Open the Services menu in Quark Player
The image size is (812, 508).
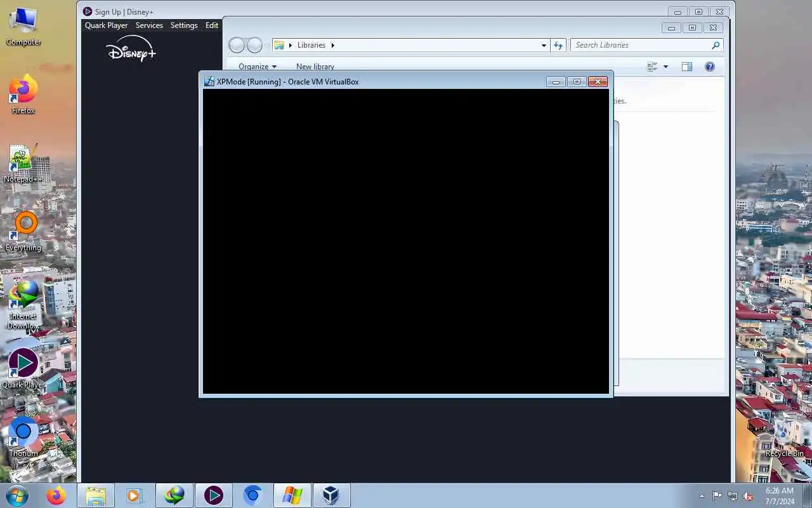149,25
